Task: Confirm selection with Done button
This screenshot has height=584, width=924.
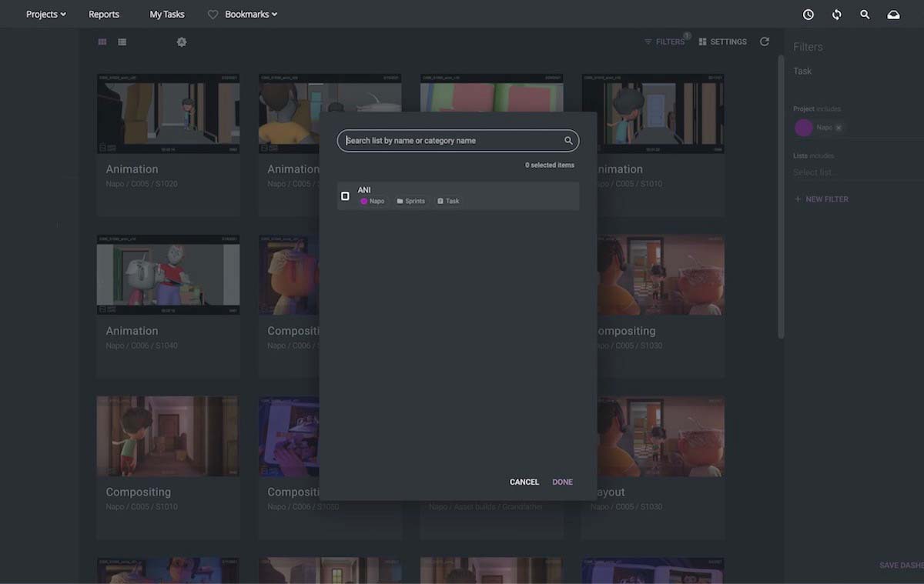Action: point(562,482)
